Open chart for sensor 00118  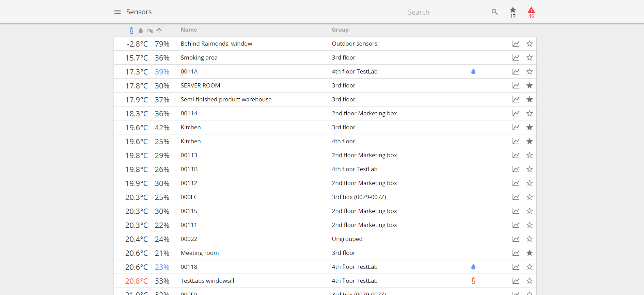pos(516,267)
